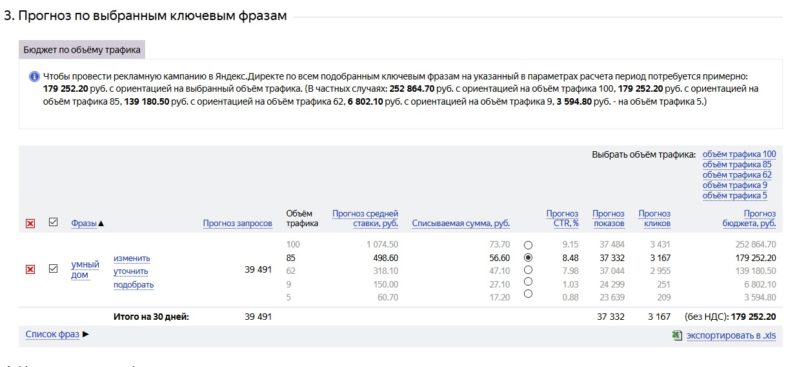Viewport: 797px width, 367px height.
Task: Click the 318.10 average bid value
Action: [385, 271]
